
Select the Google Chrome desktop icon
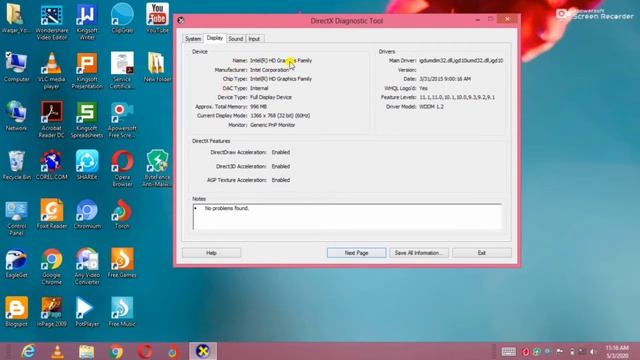click(52, 267)
